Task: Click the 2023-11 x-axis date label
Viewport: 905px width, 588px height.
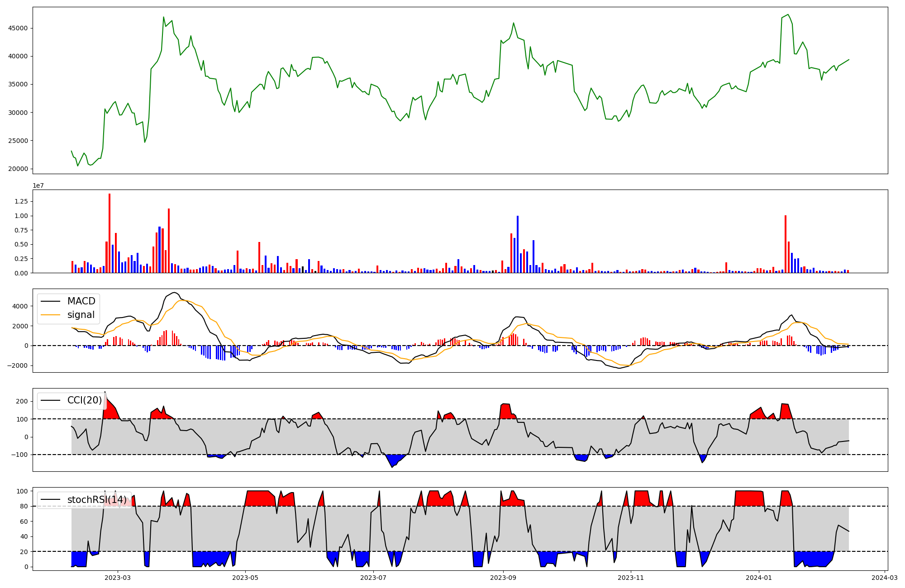Action: tap(631, 578)
